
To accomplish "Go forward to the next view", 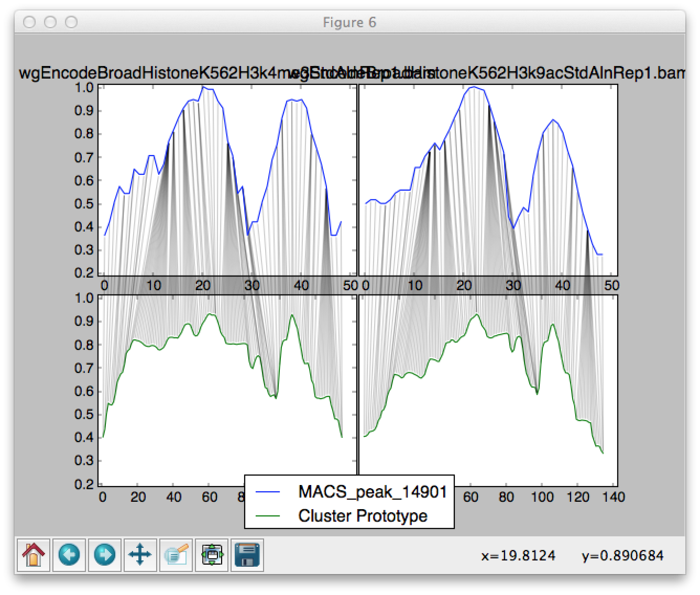I will 105,555.
